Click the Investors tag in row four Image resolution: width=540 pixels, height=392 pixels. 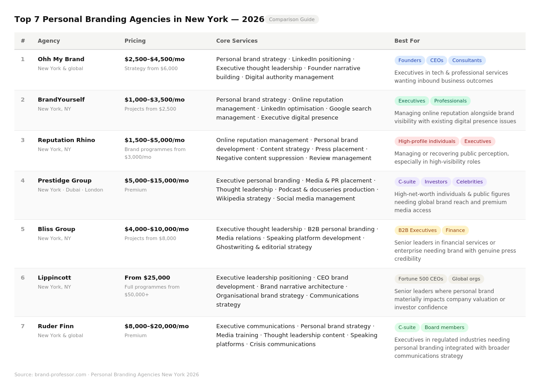coord(436,182)
